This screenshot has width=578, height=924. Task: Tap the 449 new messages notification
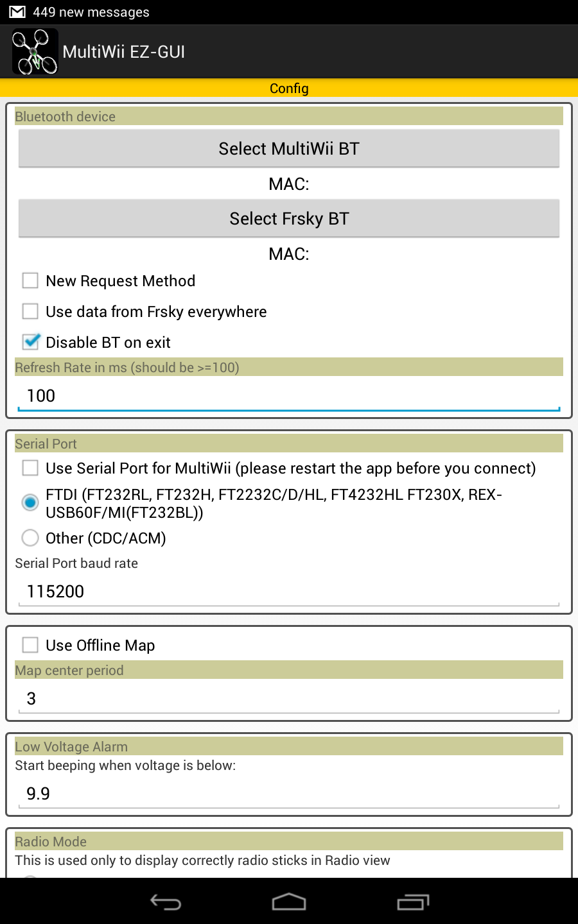click(x=90, y=11)
